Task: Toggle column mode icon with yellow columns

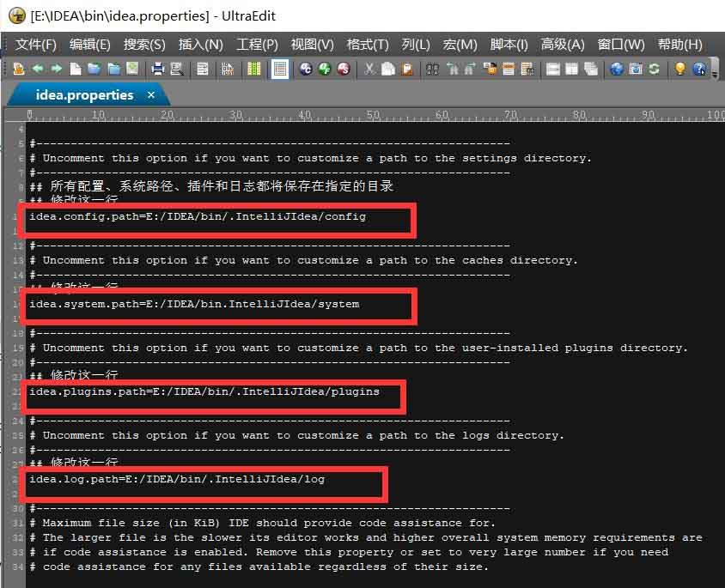Action: 254,70
